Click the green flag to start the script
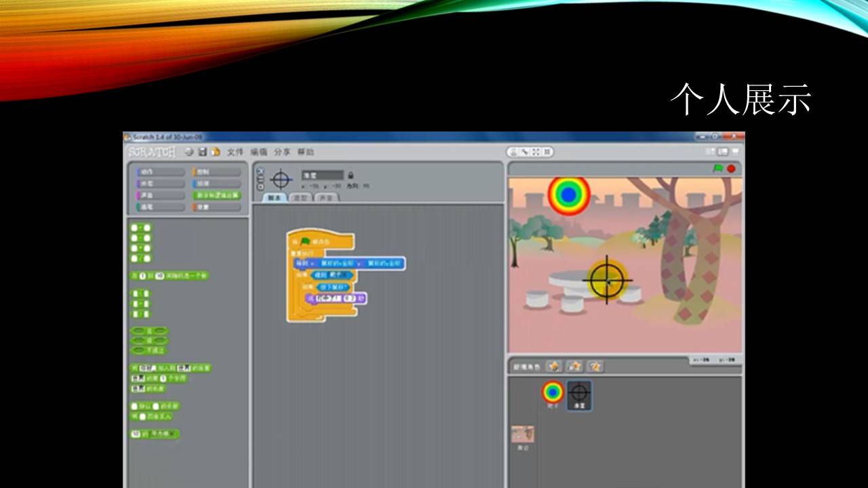This screenshot has width=868, height=488. 717,169
